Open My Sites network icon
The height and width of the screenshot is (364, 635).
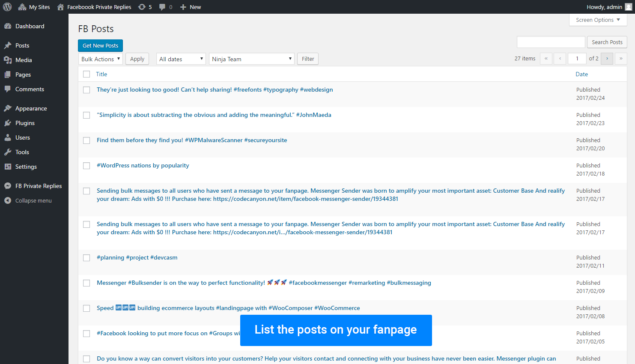pos(22,7)
